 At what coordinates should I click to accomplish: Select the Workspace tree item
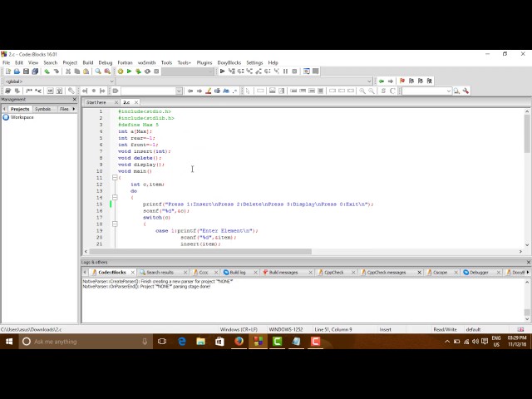point(22,117)
